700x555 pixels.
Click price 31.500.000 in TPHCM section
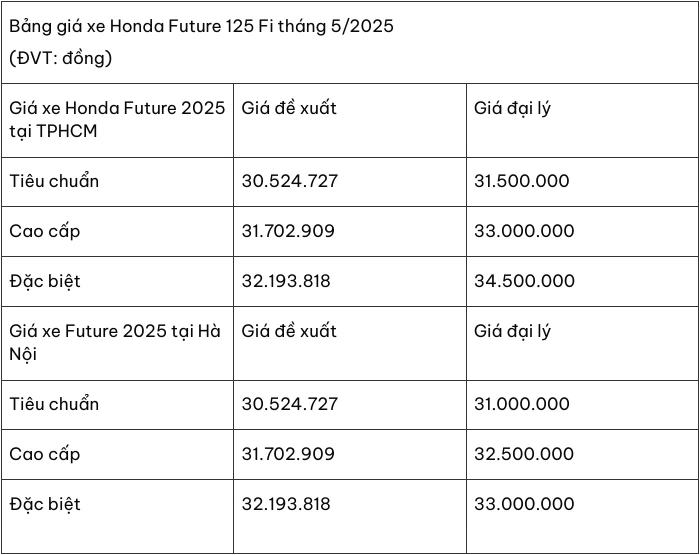[x=521, y=181]
